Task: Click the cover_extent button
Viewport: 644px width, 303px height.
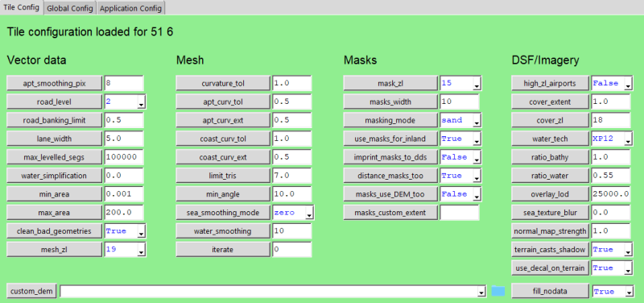Action: (550, 102)
